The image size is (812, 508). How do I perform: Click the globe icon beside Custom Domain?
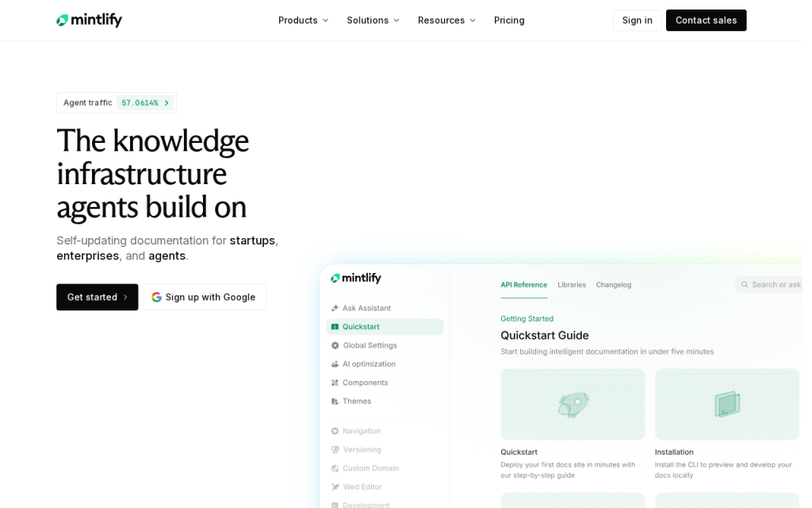[x=335, y=468]
